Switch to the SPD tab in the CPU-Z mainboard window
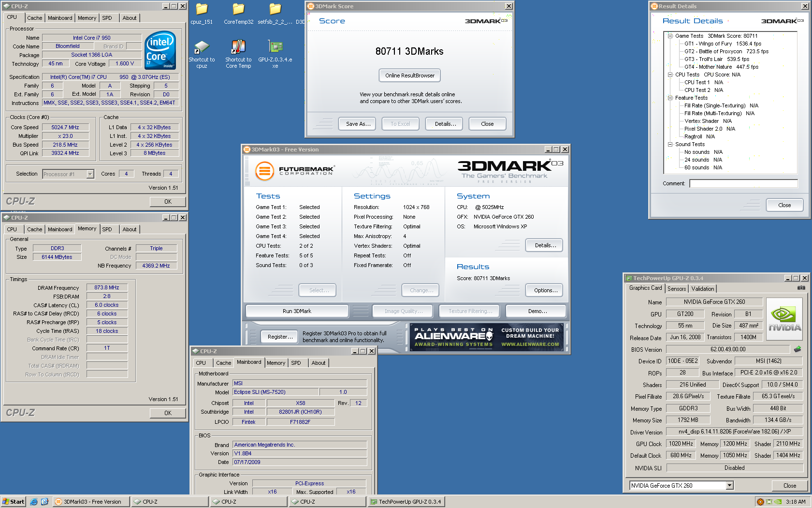Image resolution: width=812 pixels, height=508 pixels. point(296,363)
